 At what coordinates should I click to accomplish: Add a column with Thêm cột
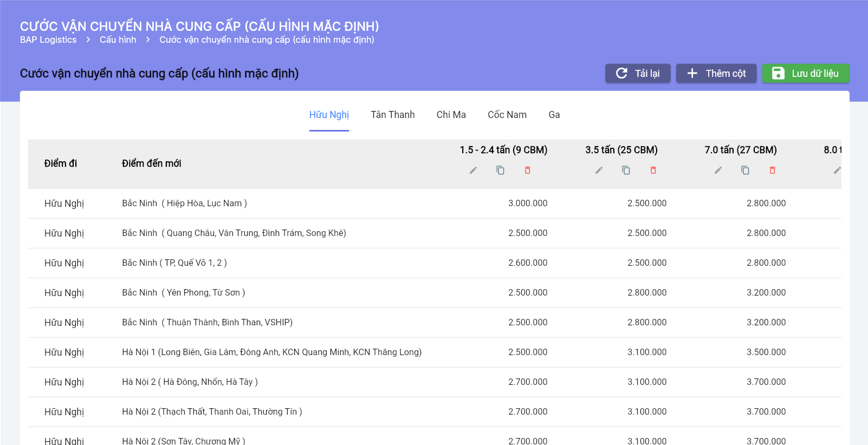click(716, 74)
